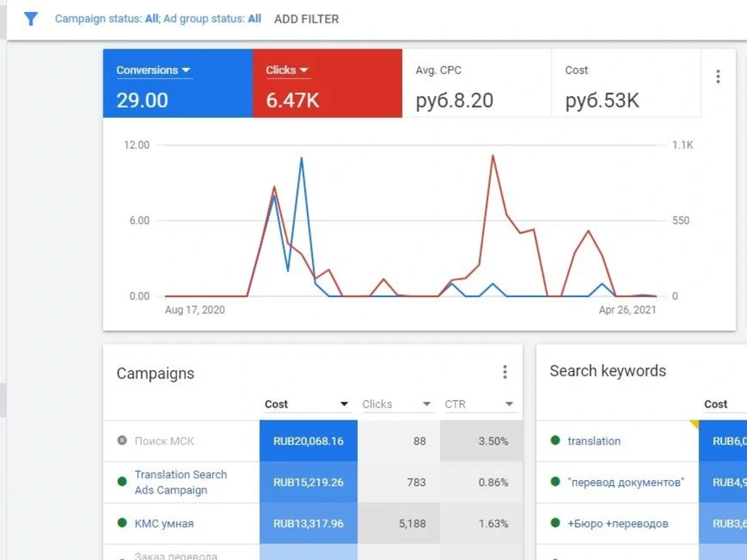747x560 pixels.
Task: Click the 29.00 conversions total
Action: point(142,101)
